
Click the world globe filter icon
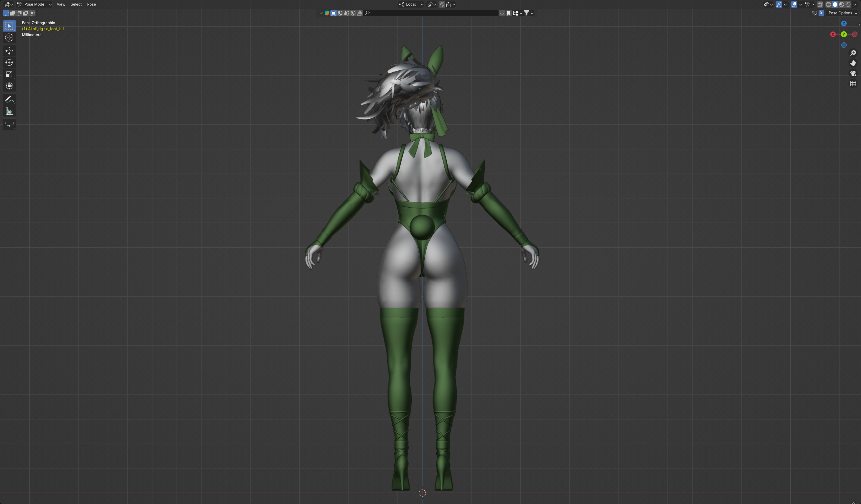click(x=353, y=13)
